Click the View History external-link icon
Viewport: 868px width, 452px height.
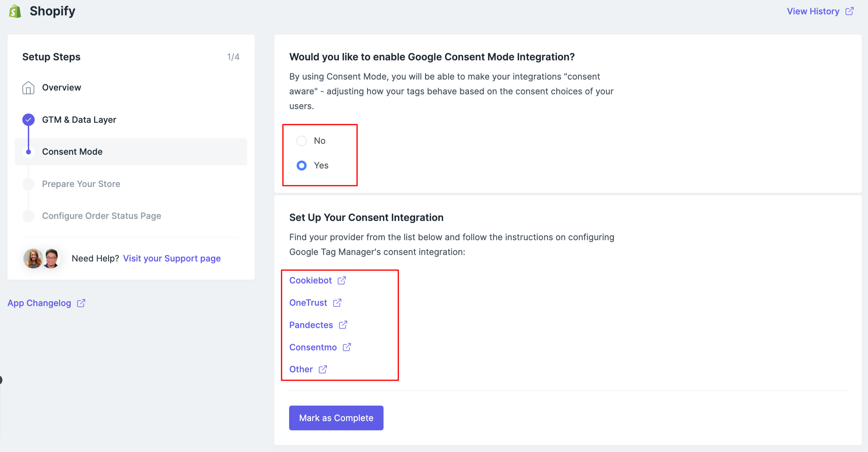[849, 11]
